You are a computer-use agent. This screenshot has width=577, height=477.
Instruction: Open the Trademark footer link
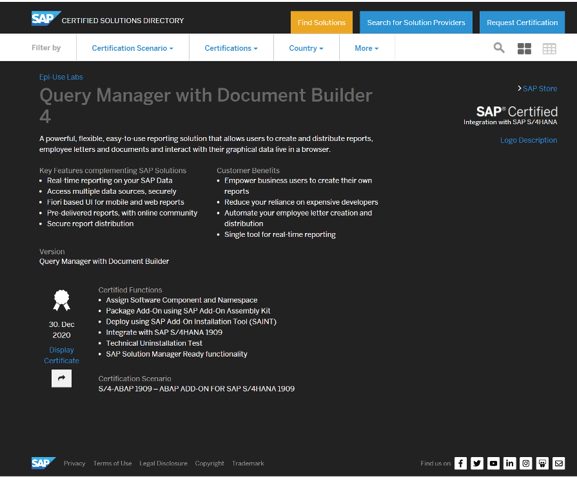coord(248,463)
